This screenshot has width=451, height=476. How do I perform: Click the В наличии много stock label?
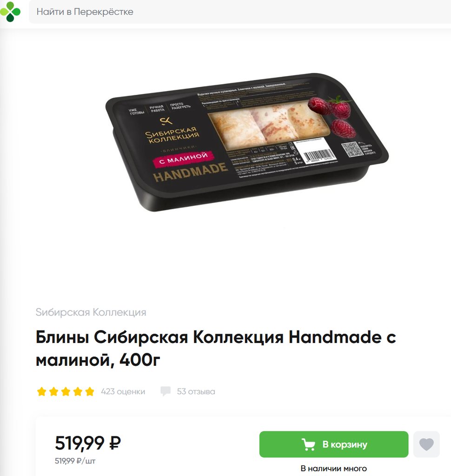[334, 469]
